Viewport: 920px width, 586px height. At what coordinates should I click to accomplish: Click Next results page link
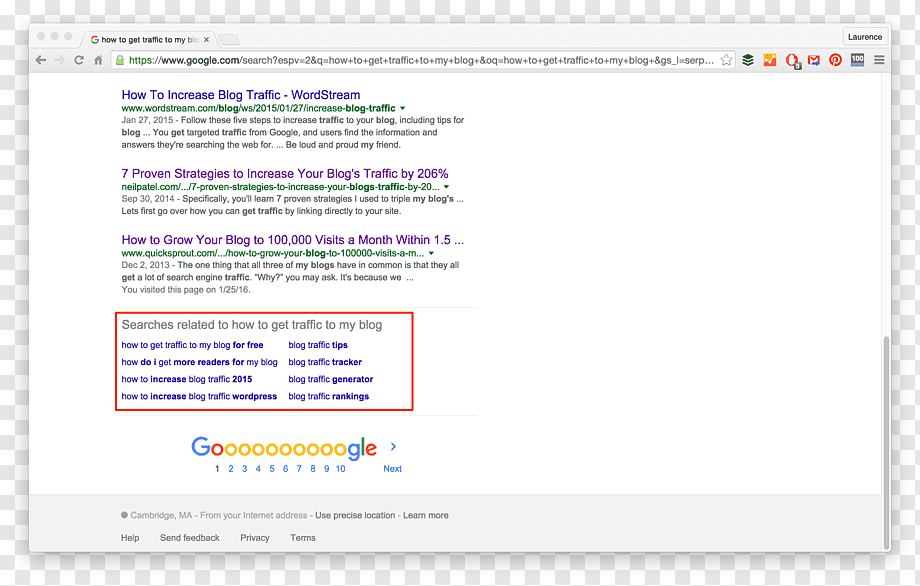393,469
